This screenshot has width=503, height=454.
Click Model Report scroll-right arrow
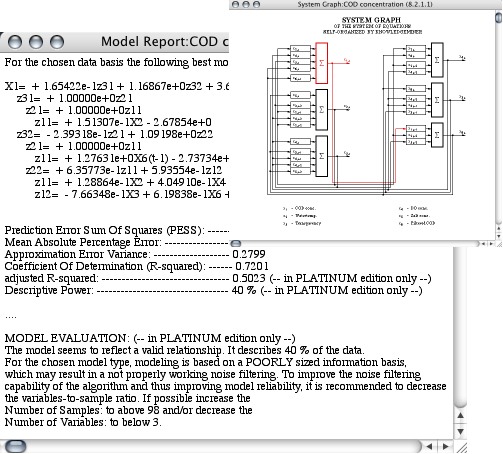[x=445, y=447]
